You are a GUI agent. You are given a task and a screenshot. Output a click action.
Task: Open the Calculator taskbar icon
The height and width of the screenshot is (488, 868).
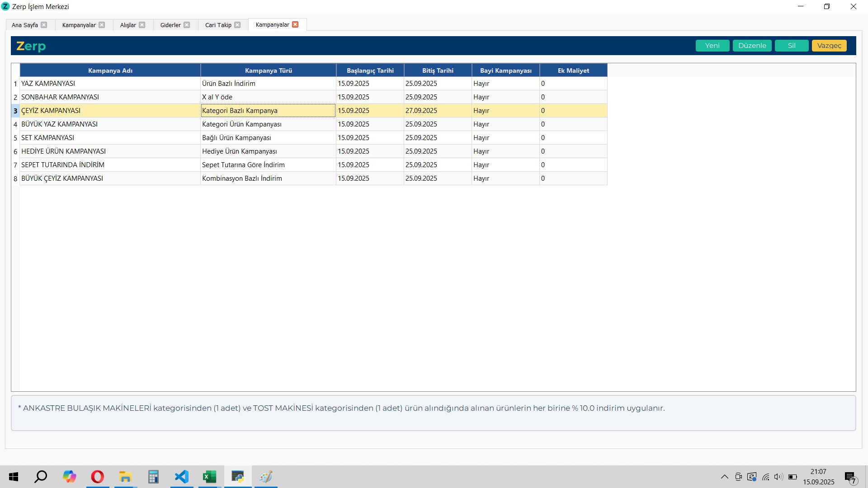[x=153, y=477]
